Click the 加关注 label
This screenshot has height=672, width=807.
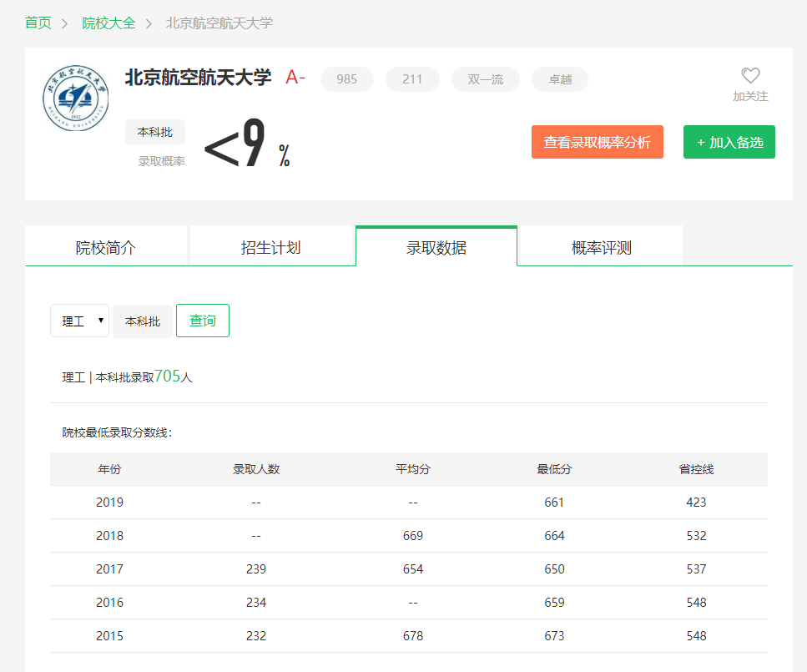click(750, 96)
